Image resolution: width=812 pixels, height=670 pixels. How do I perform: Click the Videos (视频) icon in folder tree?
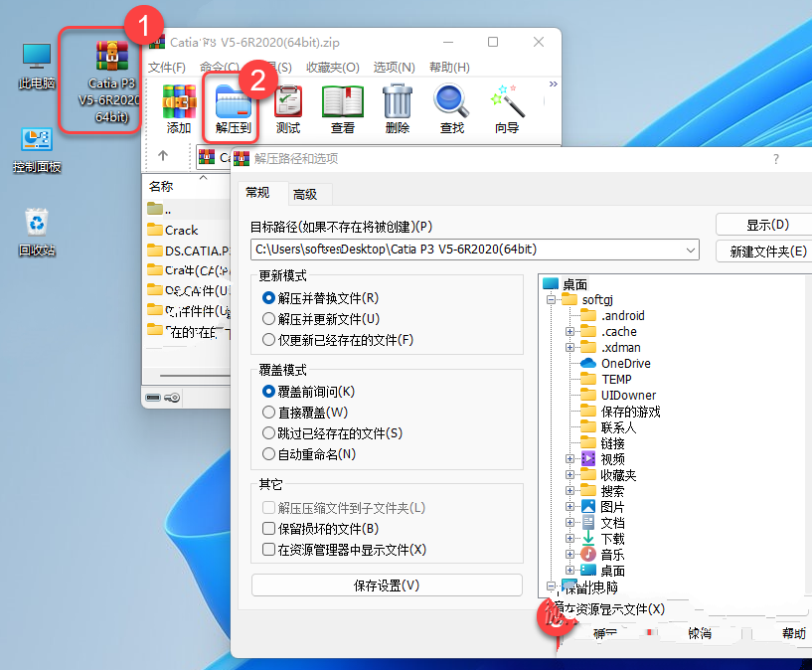click(588, 458)
